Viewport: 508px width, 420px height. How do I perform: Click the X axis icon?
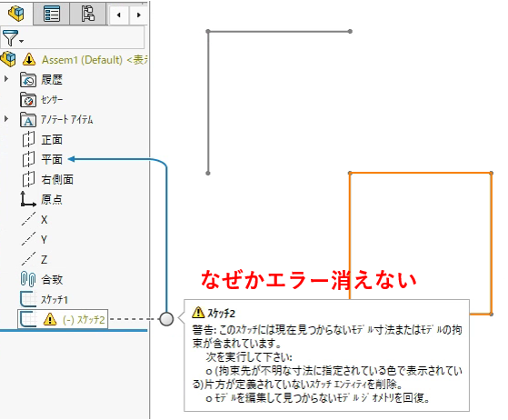(28, 219)
